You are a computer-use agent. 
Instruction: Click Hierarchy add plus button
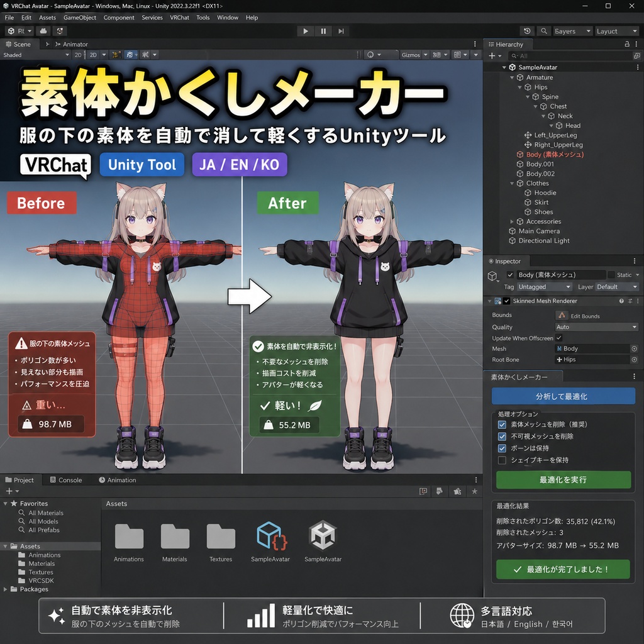[x=492, y=55]
